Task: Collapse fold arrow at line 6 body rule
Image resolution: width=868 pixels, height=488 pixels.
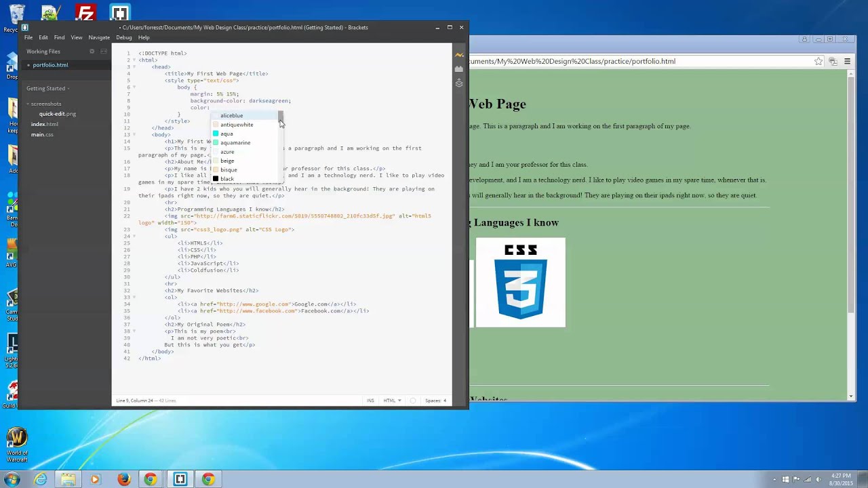Action: coord(134,87)
